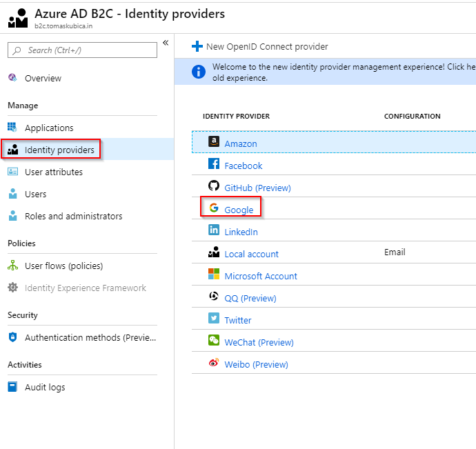Click the GitHub octocat icon
This screenshot has width=476, height=449.
click(214, 186)
